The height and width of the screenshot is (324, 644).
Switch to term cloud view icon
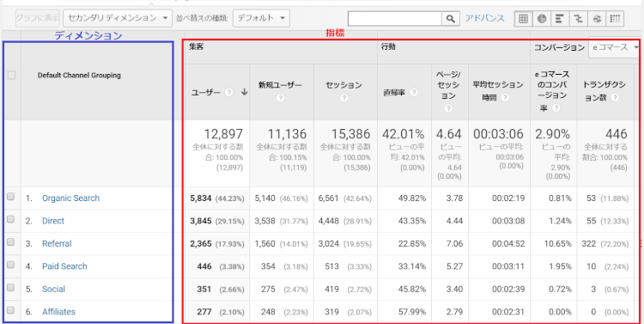597,19
